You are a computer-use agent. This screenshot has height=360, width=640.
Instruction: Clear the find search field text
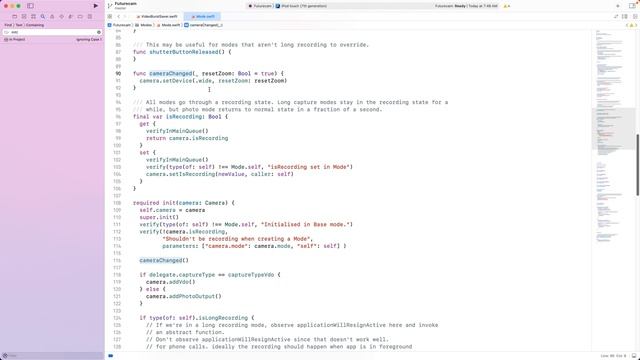(x=99, y=32)
